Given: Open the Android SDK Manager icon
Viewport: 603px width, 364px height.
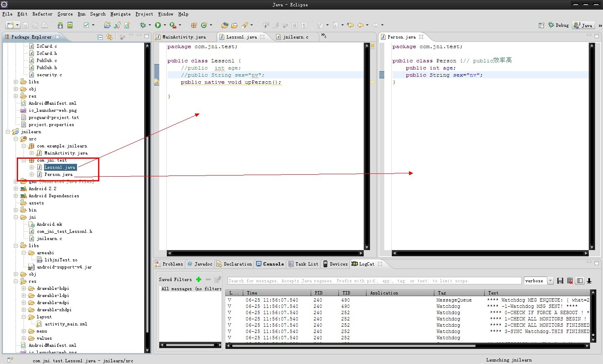Looking at the screenshot, I should 60,26.
